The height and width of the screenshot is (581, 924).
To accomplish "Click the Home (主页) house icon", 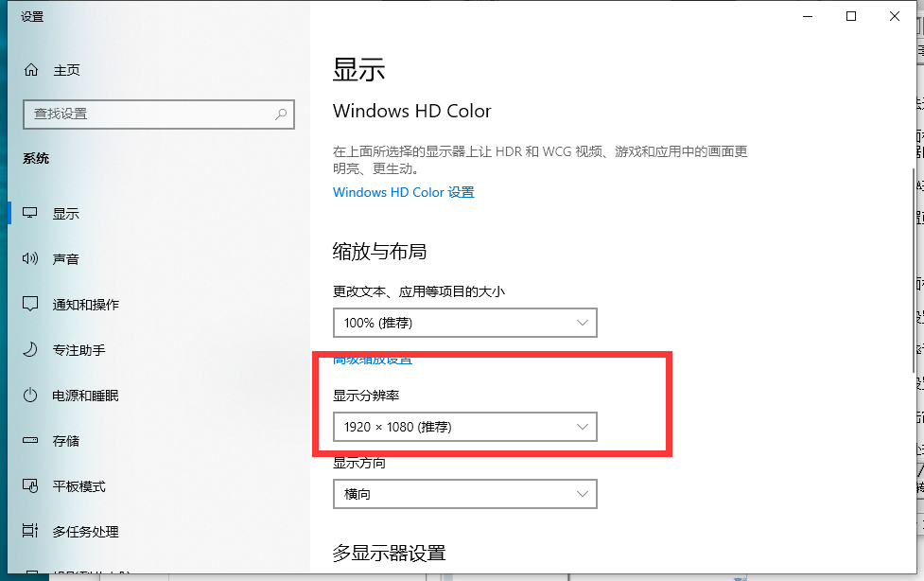I will [31, 70].
